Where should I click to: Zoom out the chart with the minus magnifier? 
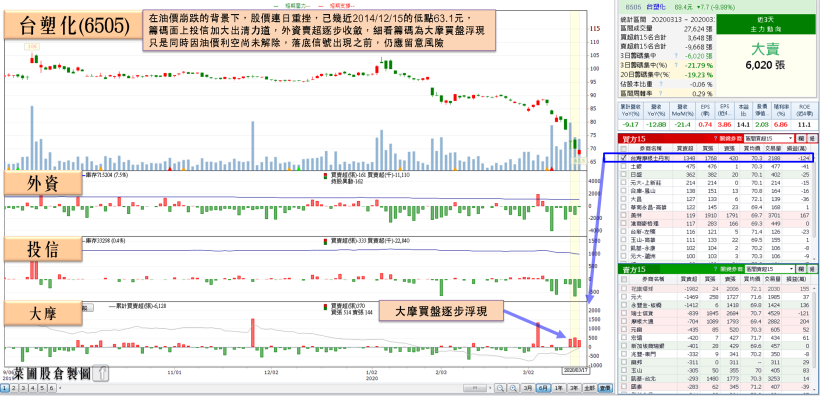click(x=500, y=388)
